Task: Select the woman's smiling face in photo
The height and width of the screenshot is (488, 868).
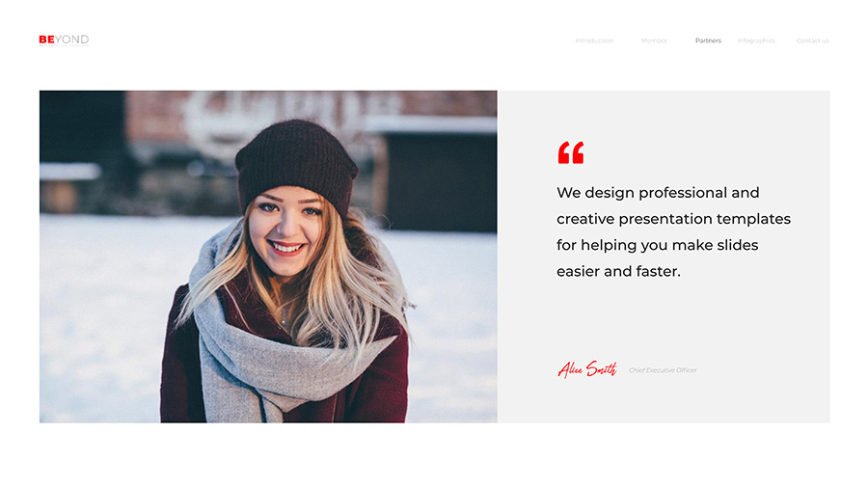Action: 285,230
